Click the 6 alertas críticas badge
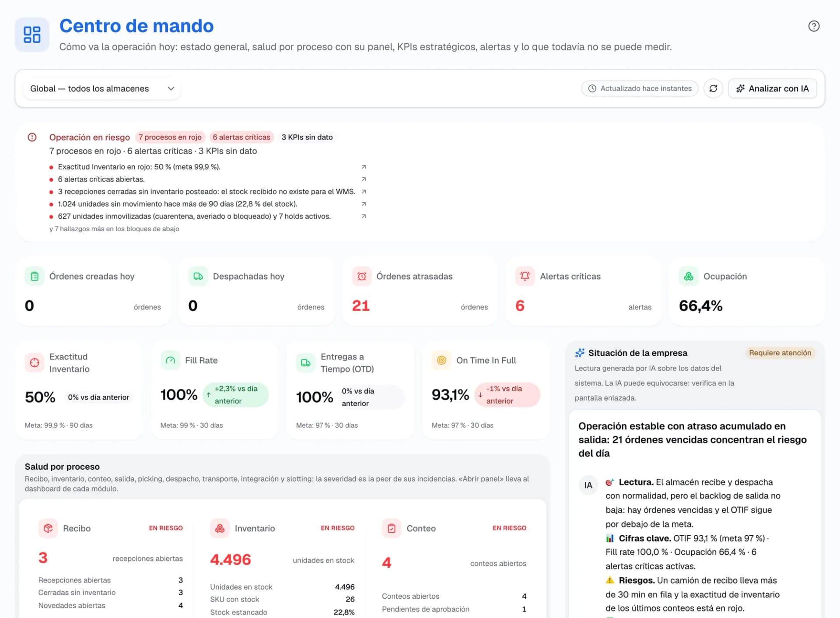The image size is (840, 618). (x=241, y=137)
